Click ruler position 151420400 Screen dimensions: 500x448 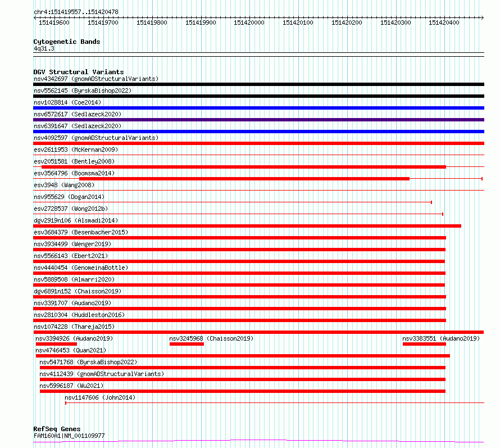(444, 22)
